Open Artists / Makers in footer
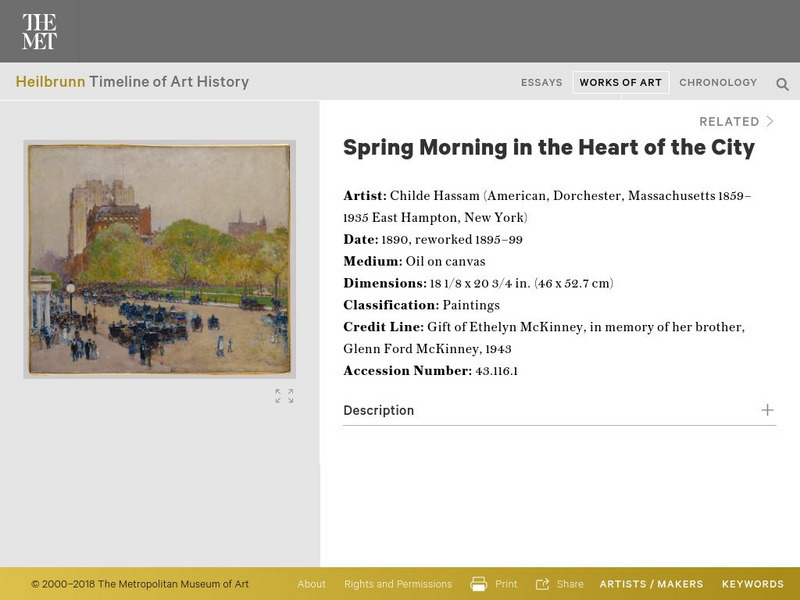The image size is (800, 600). (651, 584)
